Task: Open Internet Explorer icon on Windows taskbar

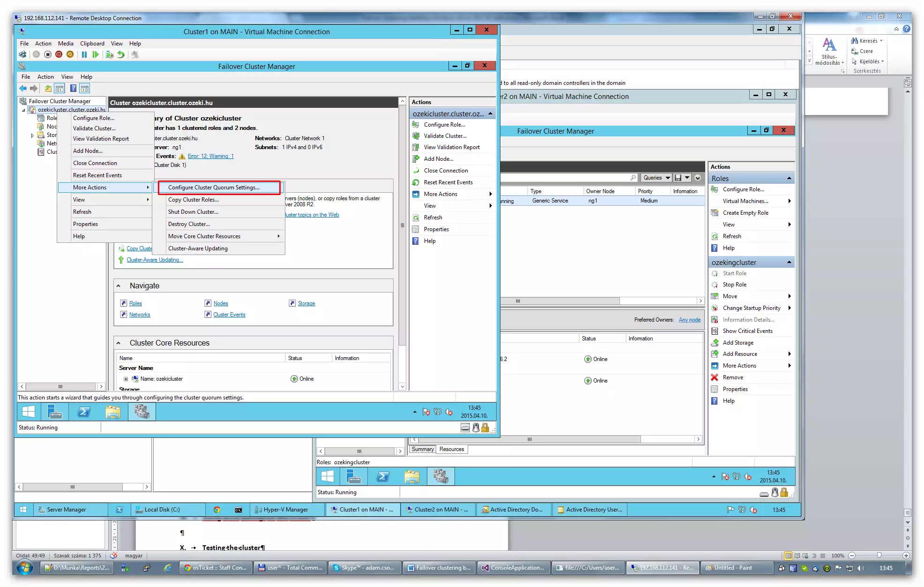Action: click(x=168, y=568)
